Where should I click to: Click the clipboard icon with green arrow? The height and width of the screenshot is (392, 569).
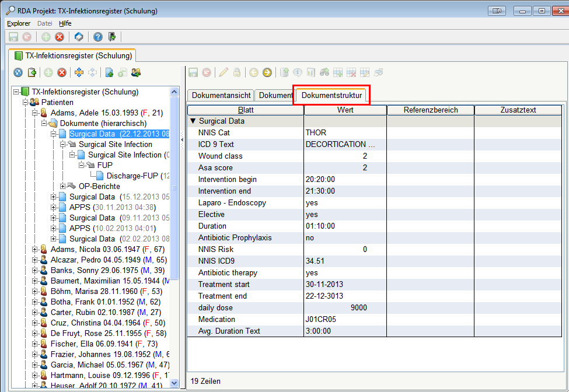click(x=32, y=72)
